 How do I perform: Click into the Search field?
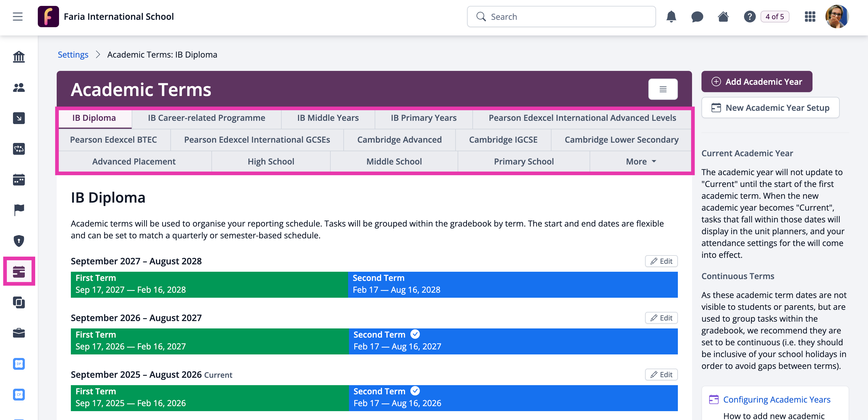tap(561, 17)
